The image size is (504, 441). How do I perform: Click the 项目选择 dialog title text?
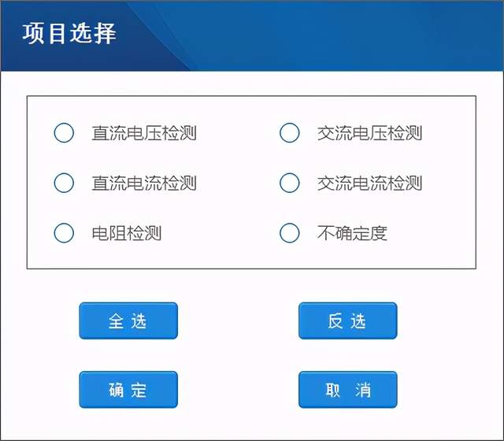tap(70, 34)
